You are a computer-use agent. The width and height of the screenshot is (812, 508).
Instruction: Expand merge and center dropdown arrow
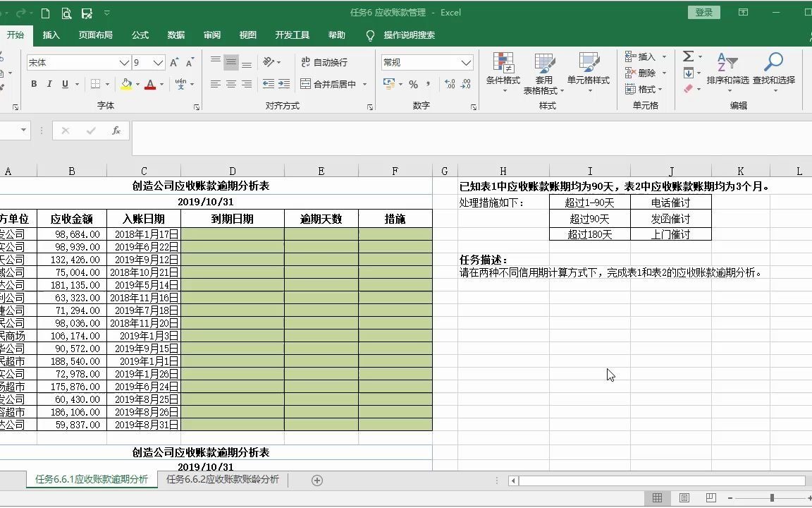tap(364, 84)
